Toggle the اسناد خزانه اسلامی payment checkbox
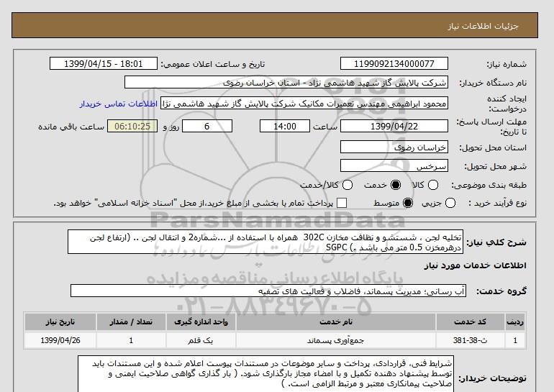 [x=342, y=203]
